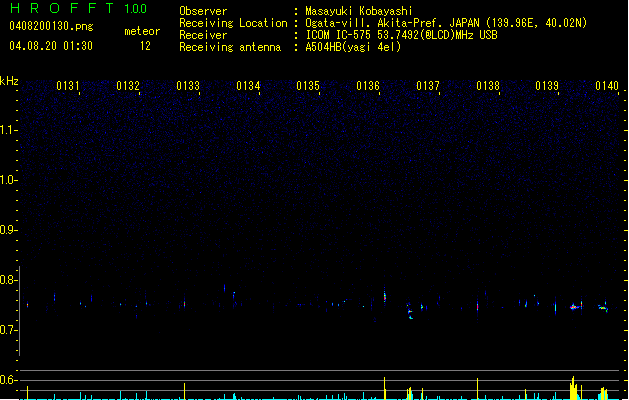Click the yellow power spike under 0133
The width and height of the screenshot is (629, 400).
[185, 391]
